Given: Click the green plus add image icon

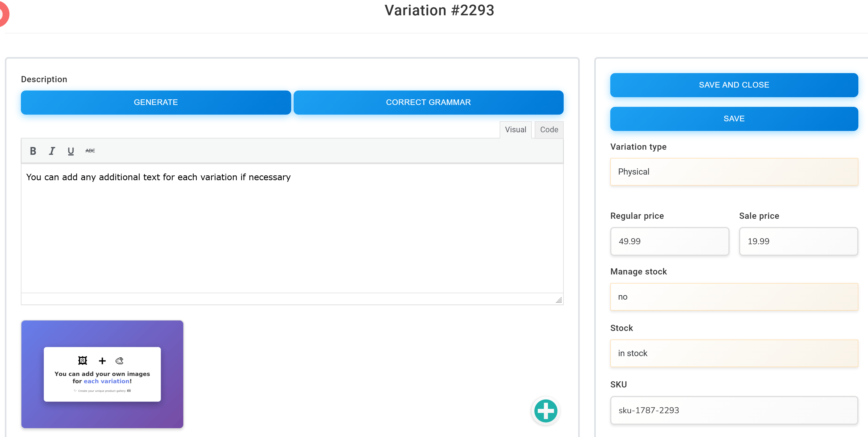Looking at the screenshot, I should coord(545,411).
